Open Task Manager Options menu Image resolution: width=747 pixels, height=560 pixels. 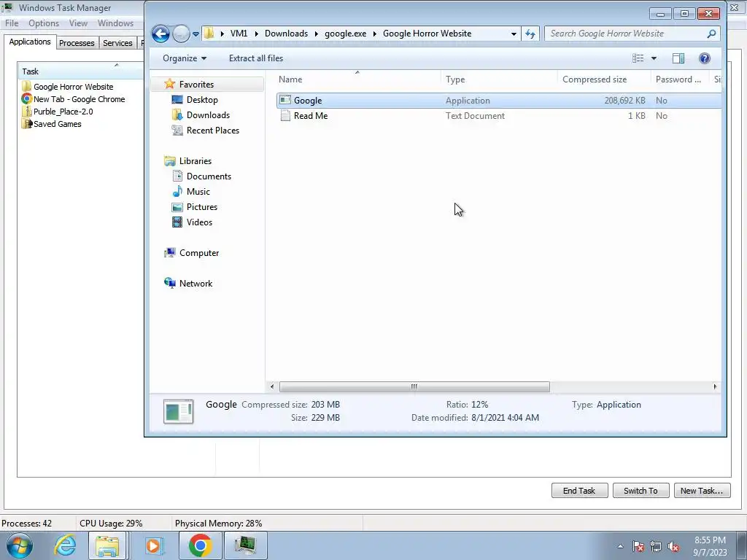tap(44, 23)
